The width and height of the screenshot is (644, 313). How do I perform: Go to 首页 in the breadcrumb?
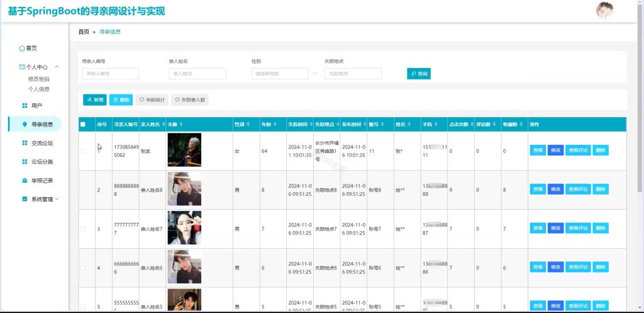click(84, 31)
